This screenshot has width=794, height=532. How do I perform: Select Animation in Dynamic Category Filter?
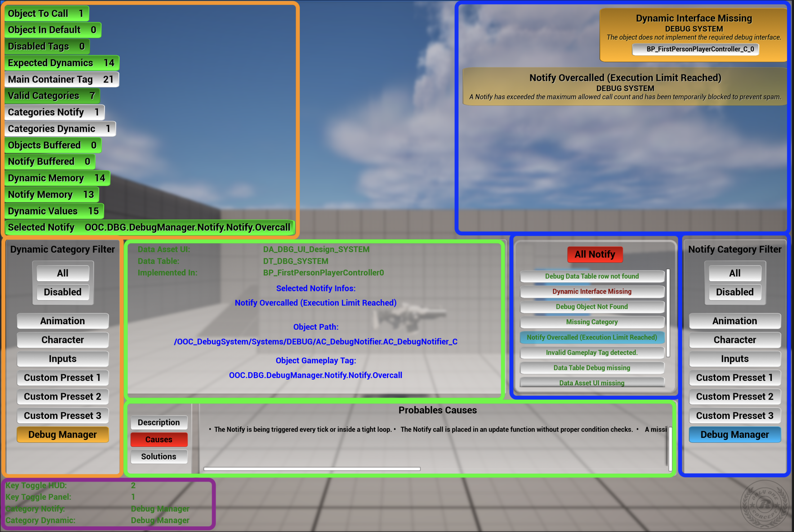pos(63,321)
